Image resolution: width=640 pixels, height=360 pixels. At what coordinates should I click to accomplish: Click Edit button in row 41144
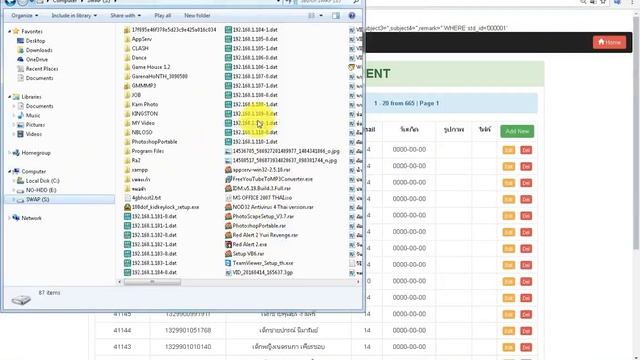point(509,331)
